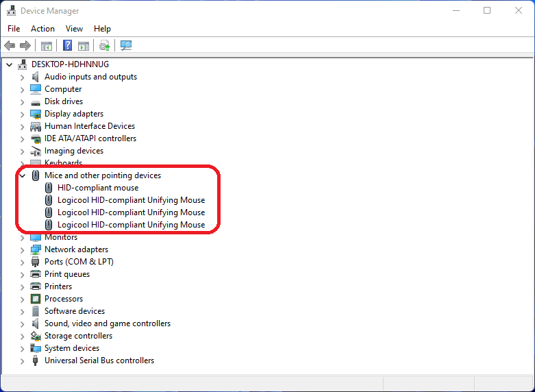
Task: Expand Human Interface Devices
Action: (22, 127)
